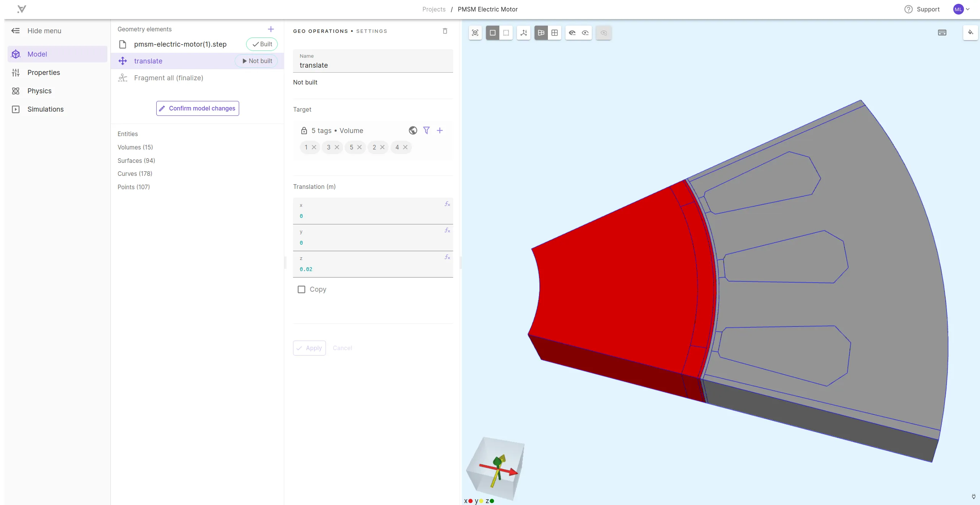Expand Volumes (15) entity list
980x505 pixels.
135,148
